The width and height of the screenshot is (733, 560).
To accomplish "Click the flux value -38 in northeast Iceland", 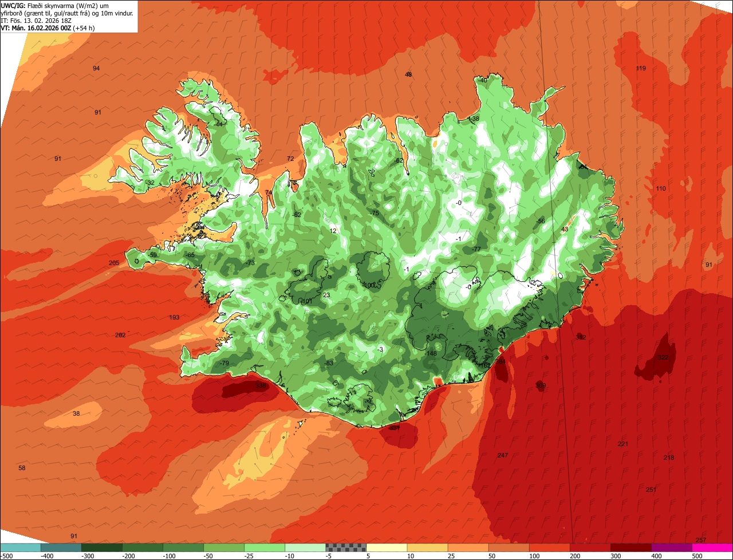I will click(474, 119).
